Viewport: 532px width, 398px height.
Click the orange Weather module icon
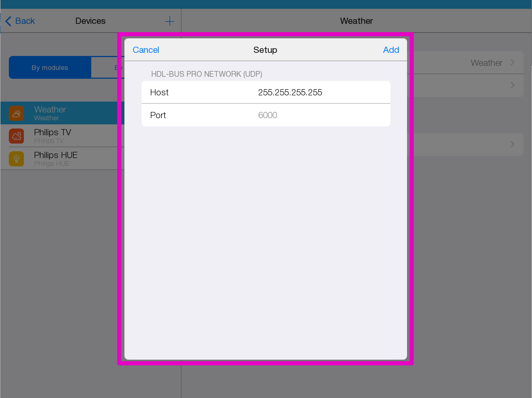(17, 113)
